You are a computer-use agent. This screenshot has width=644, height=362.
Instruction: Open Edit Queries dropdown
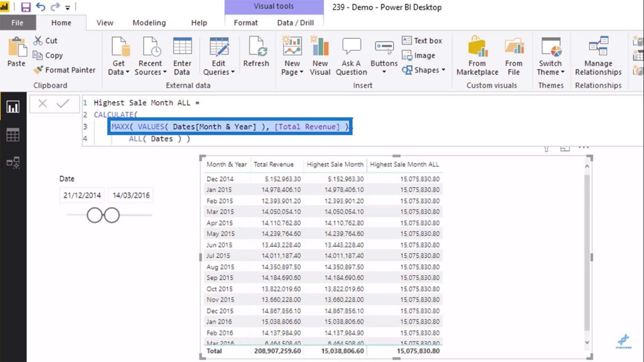tap(219, 56)
